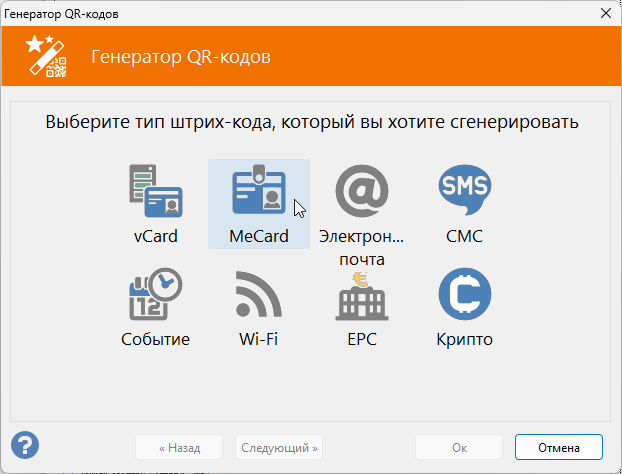Click the 'Электрон... почта' text label

click(361, 248)
